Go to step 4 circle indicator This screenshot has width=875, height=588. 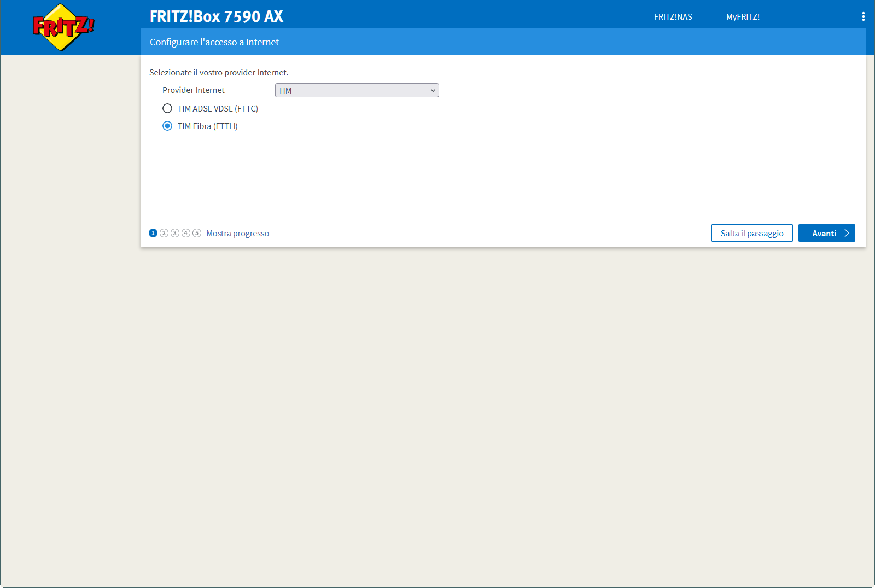point(186,233)
